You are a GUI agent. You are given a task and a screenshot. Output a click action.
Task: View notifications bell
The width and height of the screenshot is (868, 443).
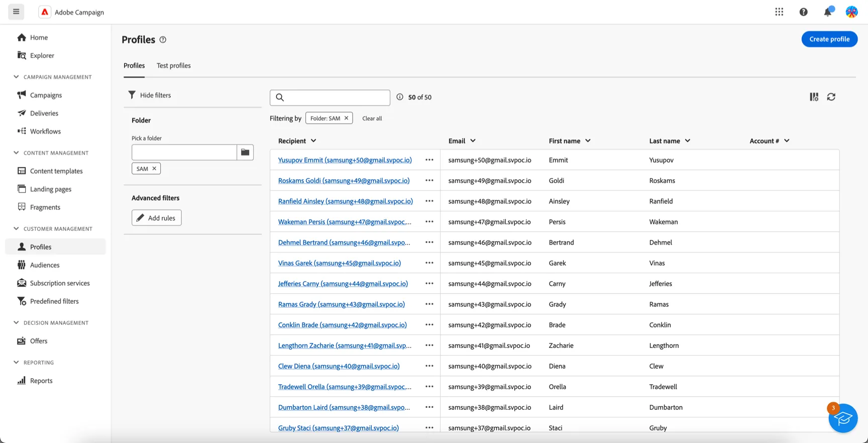(828, 12)
